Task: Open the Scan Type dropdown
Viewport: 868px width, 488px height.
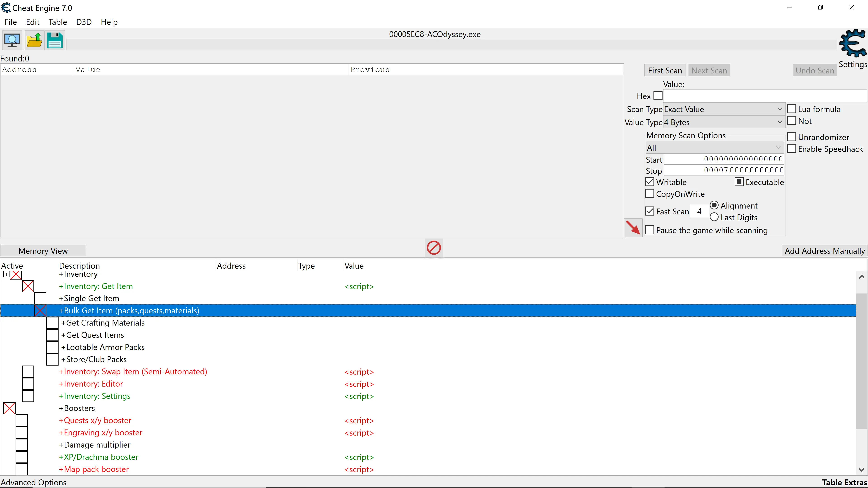Action: 779,109
